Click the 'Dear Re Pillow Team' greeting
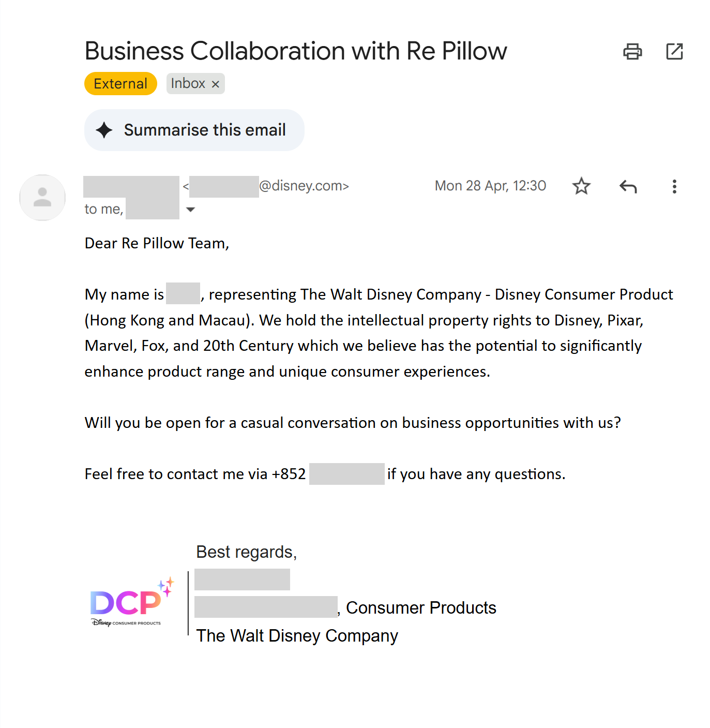Viewport: 710px width, 728px height. point(157,243)
